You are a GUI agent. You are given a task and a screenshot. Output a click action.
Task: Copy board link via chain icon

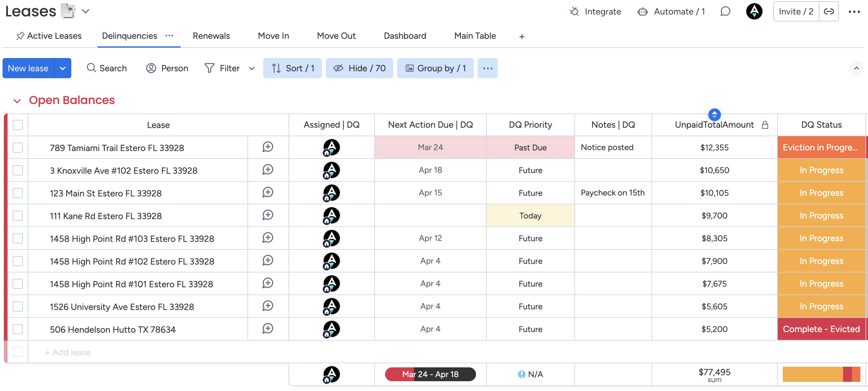pos(829,11)
